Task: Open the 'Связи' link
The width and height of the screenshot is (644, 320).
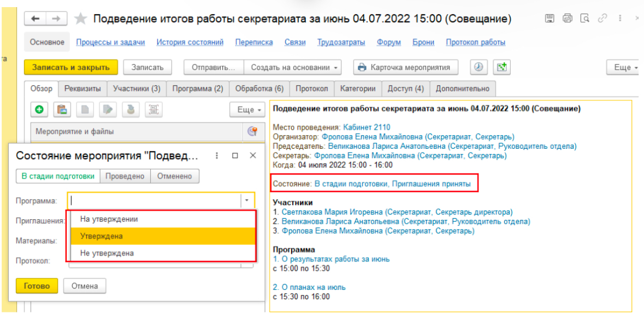Action: coord(296,42)
